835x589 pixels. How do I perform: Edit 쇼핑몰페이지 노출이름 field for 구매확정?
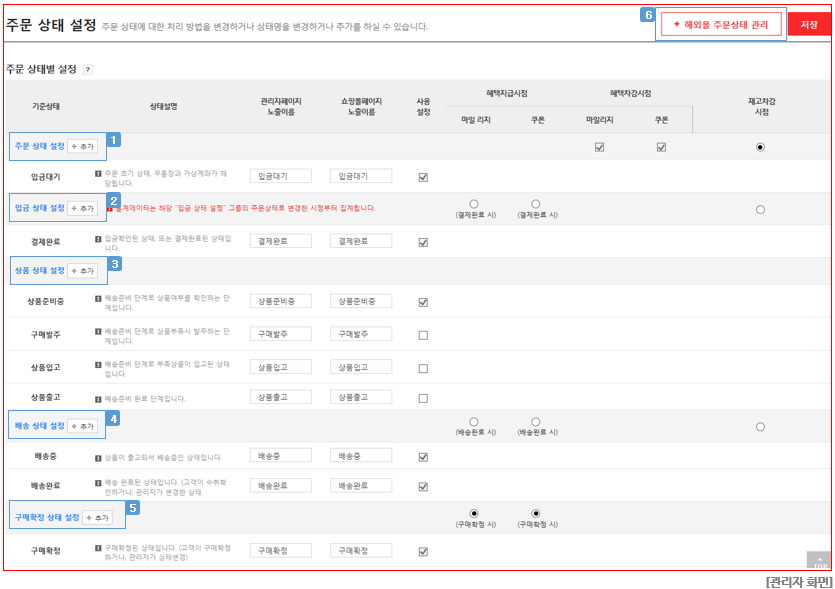[361, 550]
